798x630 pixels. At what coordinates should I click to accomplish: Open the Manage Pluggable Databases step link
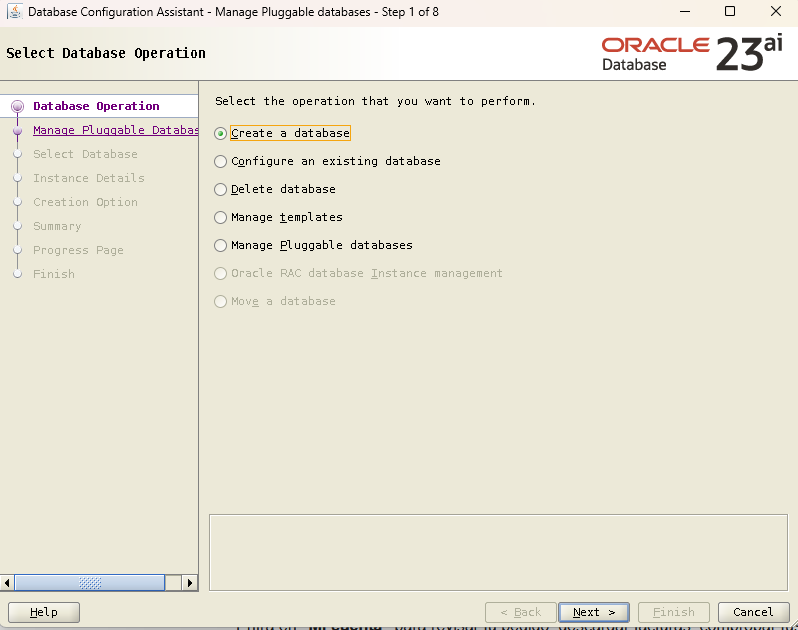116,130
